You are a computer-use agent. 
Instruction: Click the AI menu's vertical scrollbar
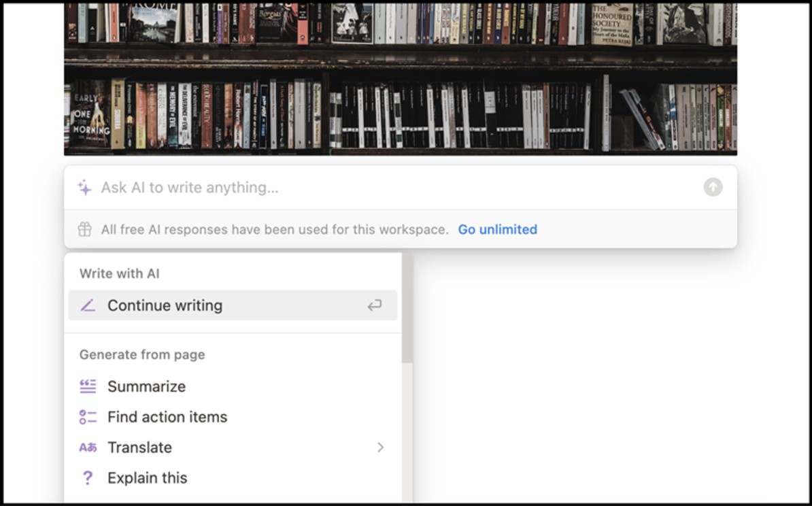coord(407,308)
